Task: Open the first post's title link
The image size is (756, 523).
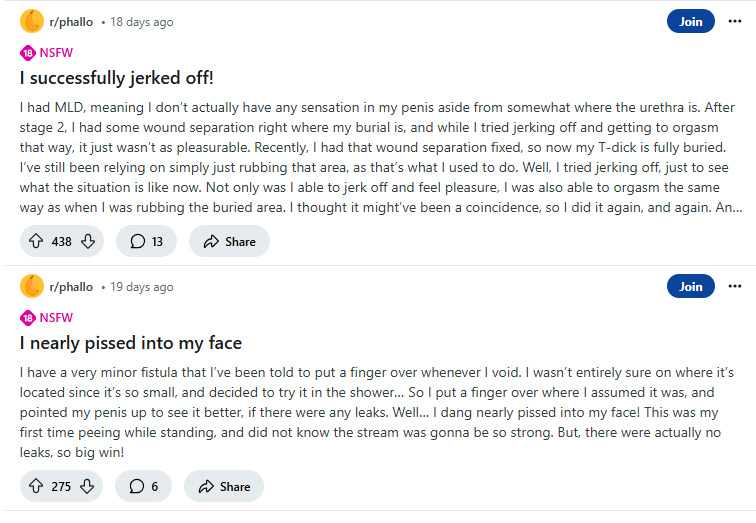Action: tap(116, 78)
